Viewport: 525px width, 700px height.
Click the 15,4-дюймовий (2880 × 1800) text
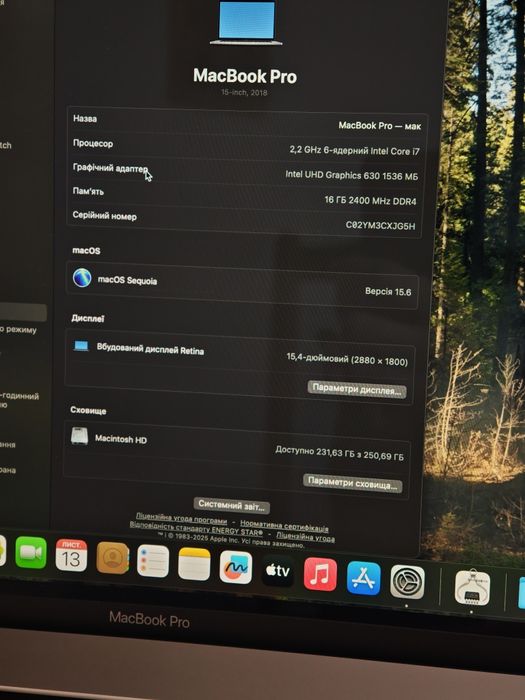(x=347, y=359)
